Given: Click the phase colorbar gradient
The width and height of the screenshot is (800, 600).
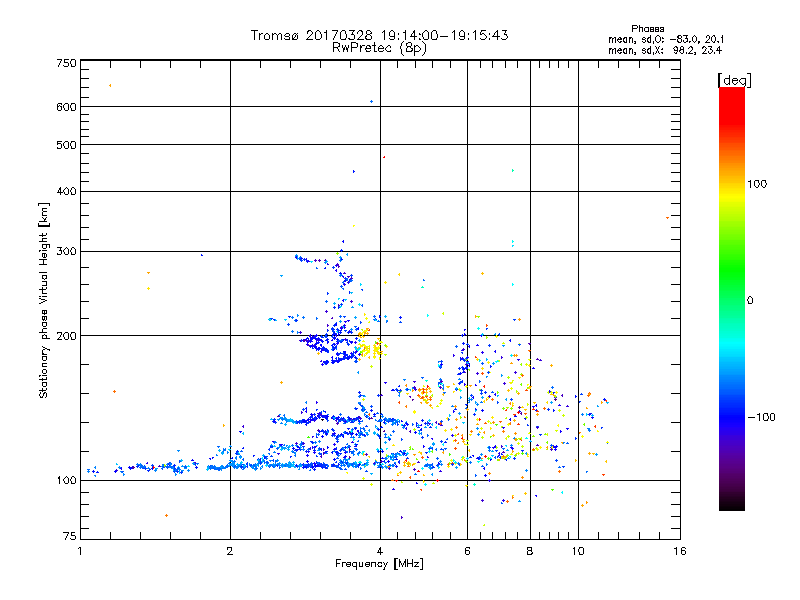Looking at the screenshot, I should 732,298.
